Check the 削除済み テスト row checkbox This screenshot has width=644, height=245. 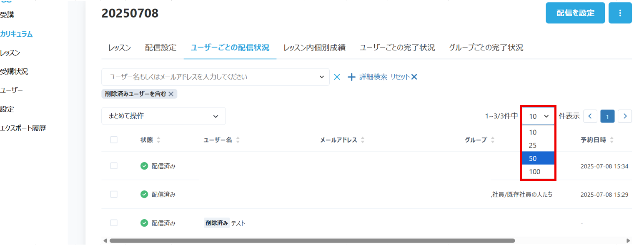click(x=114, y=223)
